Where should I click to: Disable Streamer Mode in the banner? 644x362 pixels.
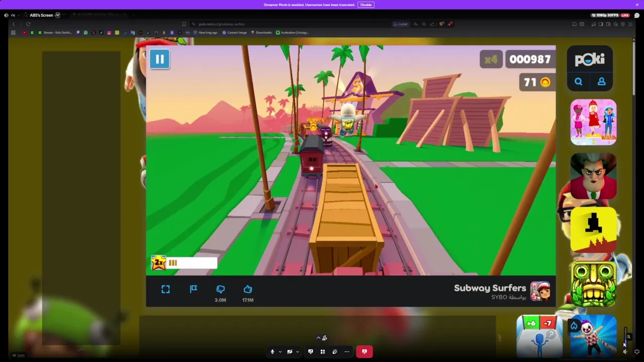(366, 5)
